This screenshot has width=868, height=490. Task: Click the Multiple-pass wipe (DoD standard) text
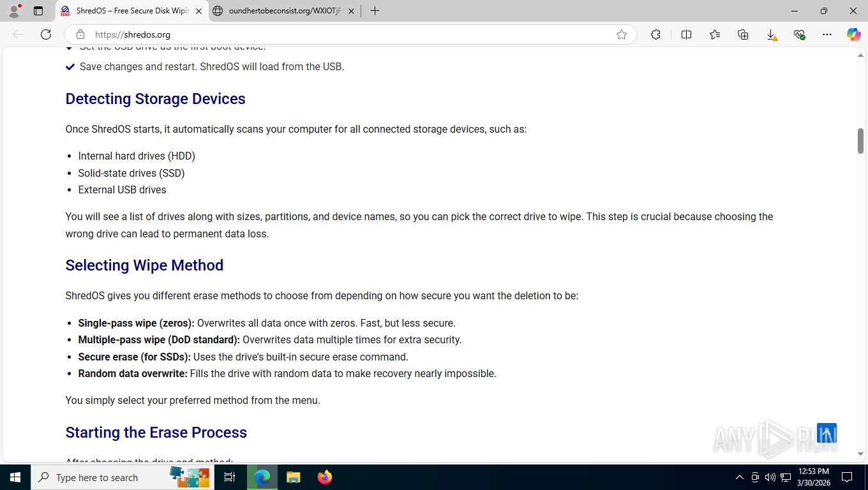[159, 340]
